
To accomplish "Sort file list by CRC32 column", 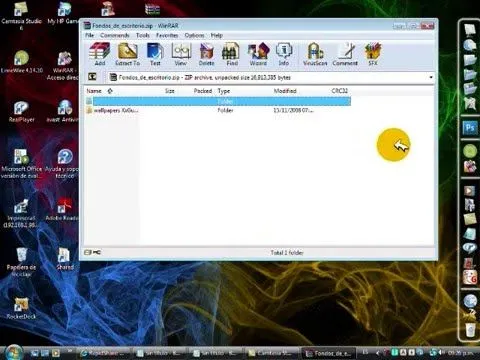I will click(x=340, y=91).
